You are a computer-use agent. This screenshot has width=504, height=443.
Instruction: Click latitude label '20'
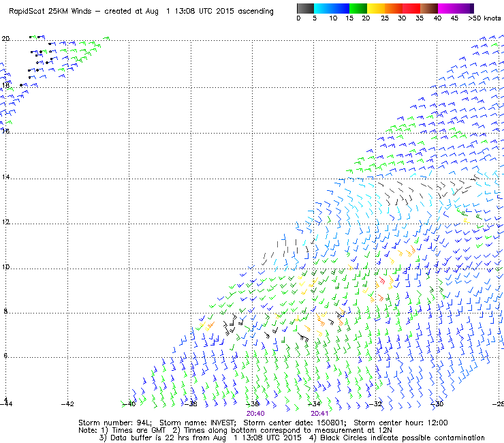(x=5, y=39)
